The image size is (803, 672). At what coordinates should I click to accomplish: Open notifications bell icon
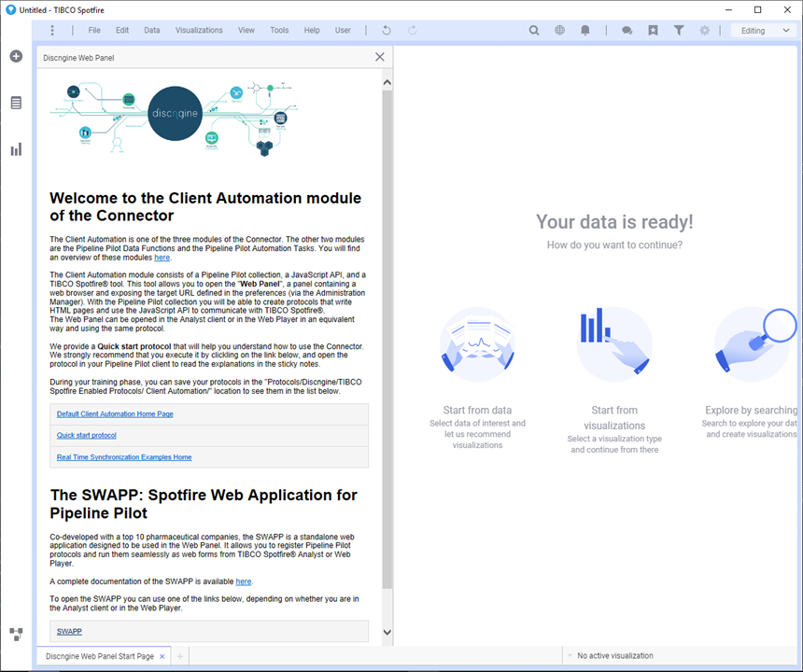coord(585,30)
